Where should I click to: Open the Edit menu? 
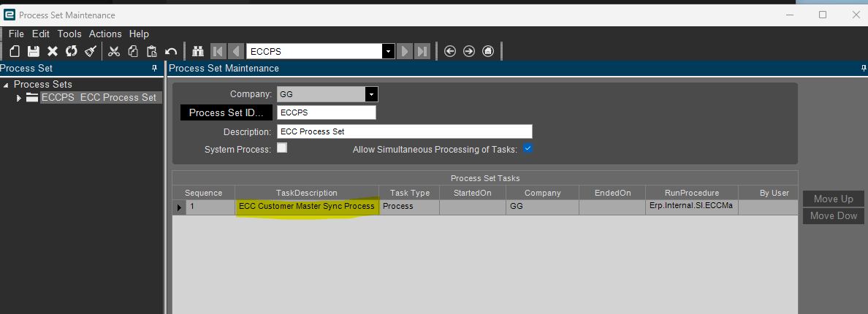tap(41, 34)
